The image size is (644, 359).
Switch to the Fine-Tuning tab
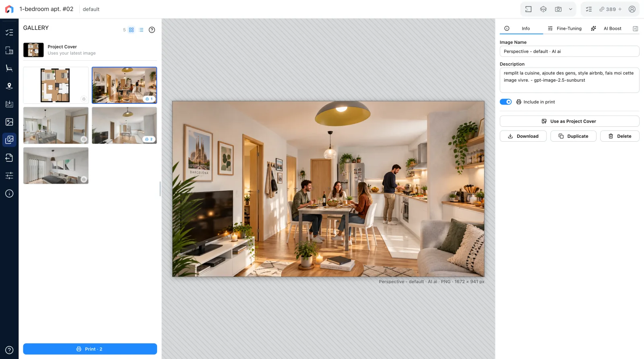(565, 29)
